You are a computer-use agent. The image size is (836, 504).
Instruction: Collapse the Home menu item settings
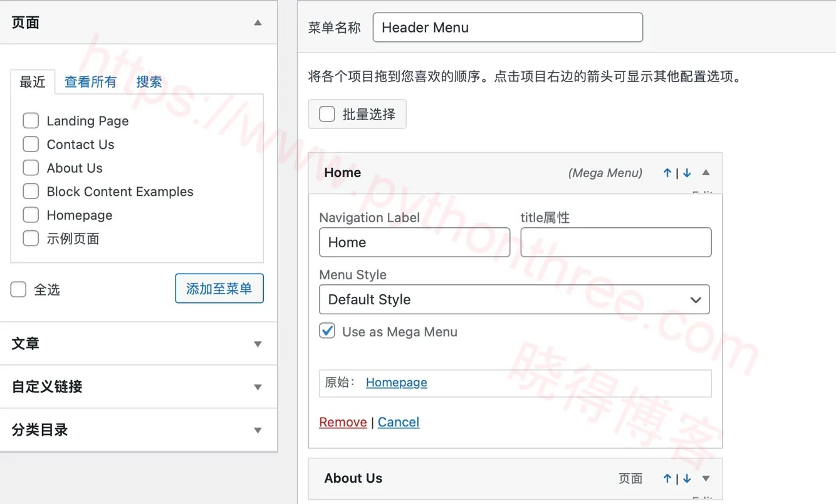pos(706,173)
